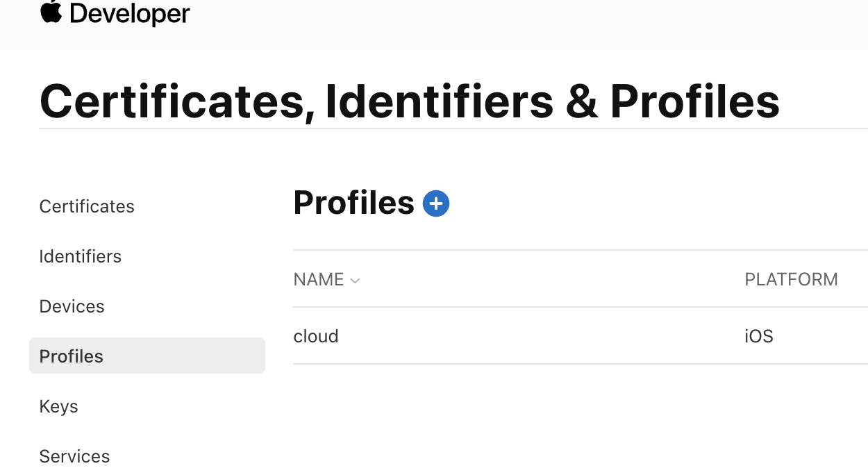Go to Identifiers in the sidebar

tap(81, 256)
